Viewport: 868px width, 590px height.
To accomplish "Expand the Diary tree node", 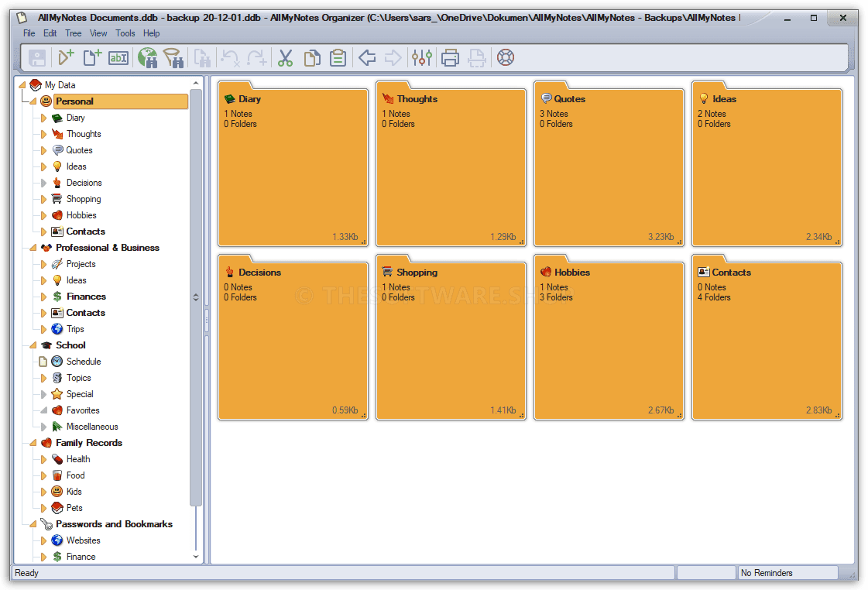I will pyautogui.click(x=43, y=118).
